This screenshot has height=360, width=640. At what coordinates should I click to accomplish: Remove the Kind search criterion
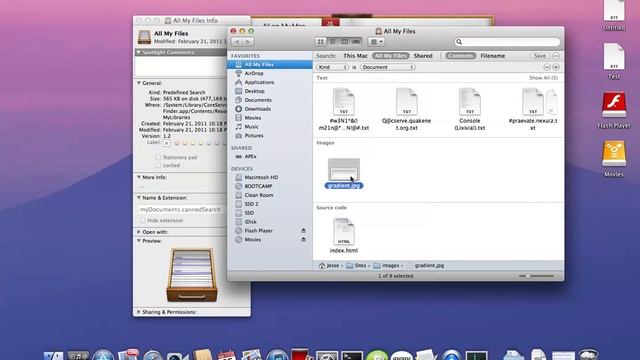(x=547, y=67)
